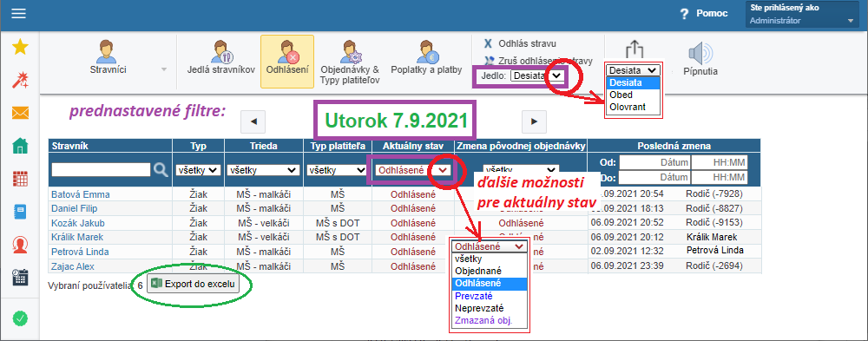This screenshot has height=341, width=868.
Task: Expand the Jedlo Desiata dropdown
Action: [x=537, y=75]
